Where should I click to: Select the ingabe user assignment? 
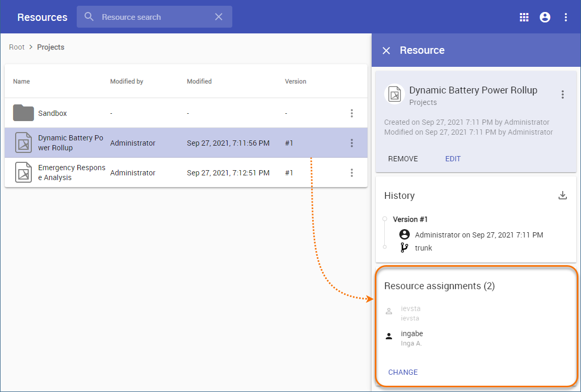412,334
